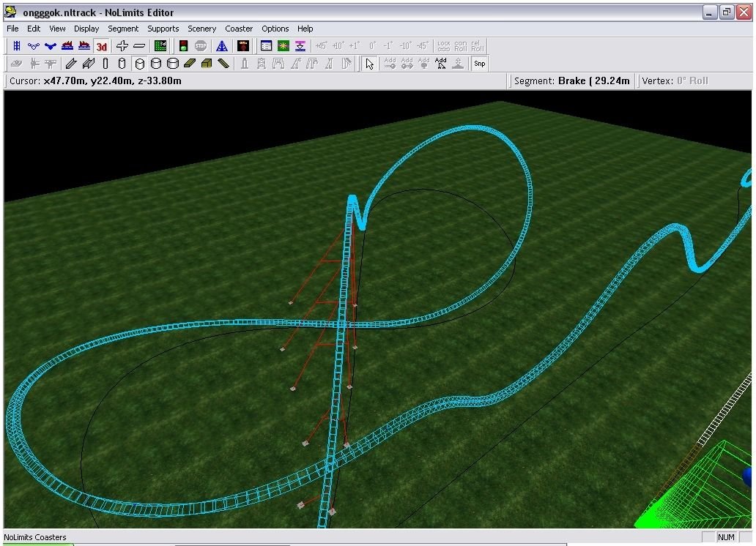Zoom in with the plus icon
Image resolution: width=756 pixels, height=546 pixels.
pos(122,46)
